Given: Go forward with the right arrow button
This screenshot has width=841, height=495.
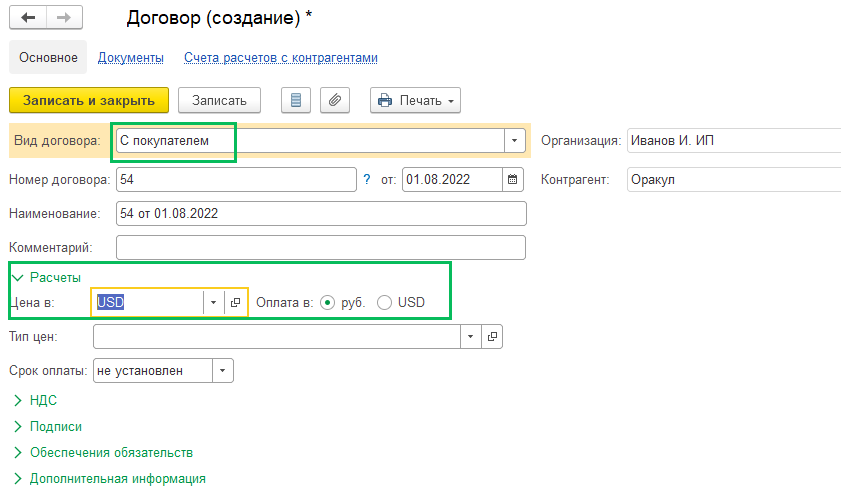Looking at the screenshot, I should point(64,18).
